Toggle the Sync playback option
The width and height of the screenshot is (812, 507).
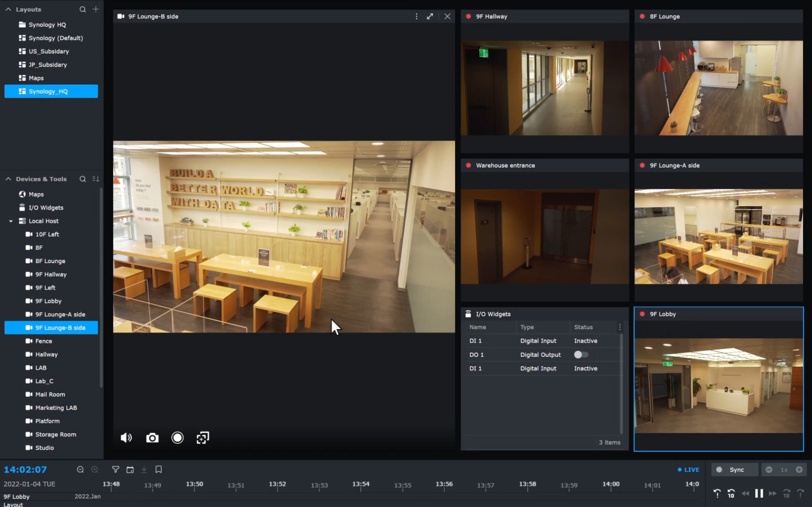(735, 469)
